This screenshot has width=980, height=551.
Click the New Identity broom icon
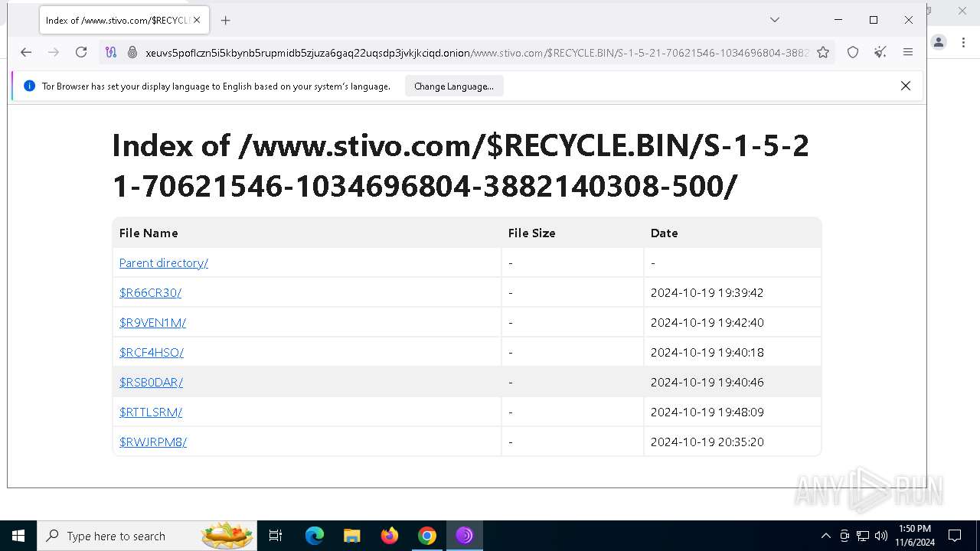[x=880, y=52]
